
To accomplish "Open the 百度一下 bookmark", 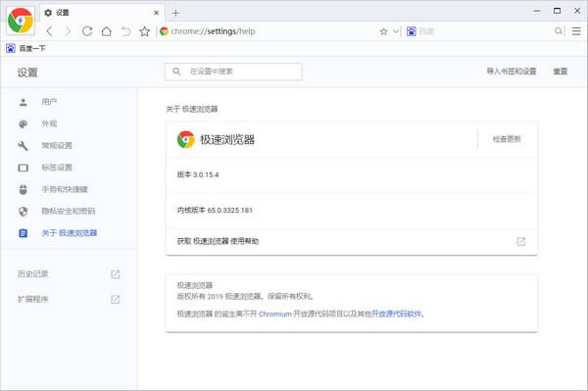I will (25, 48).
